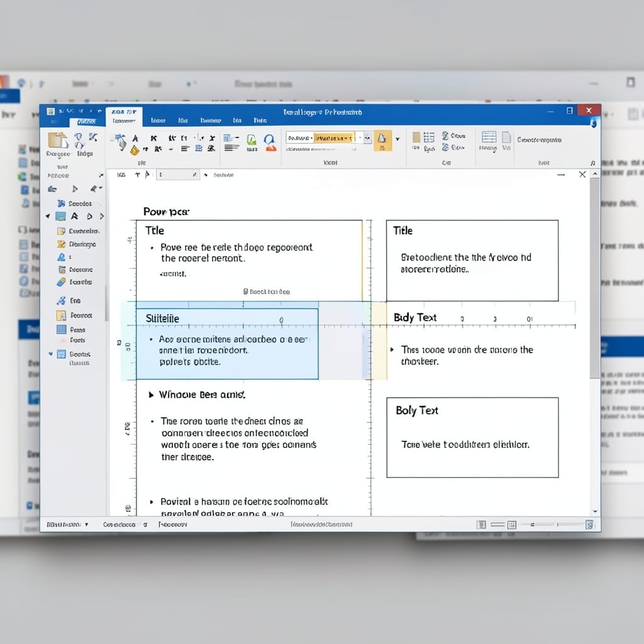
Task: Click the yellow note icon in side panel
Action: click(x=61, y=231)
